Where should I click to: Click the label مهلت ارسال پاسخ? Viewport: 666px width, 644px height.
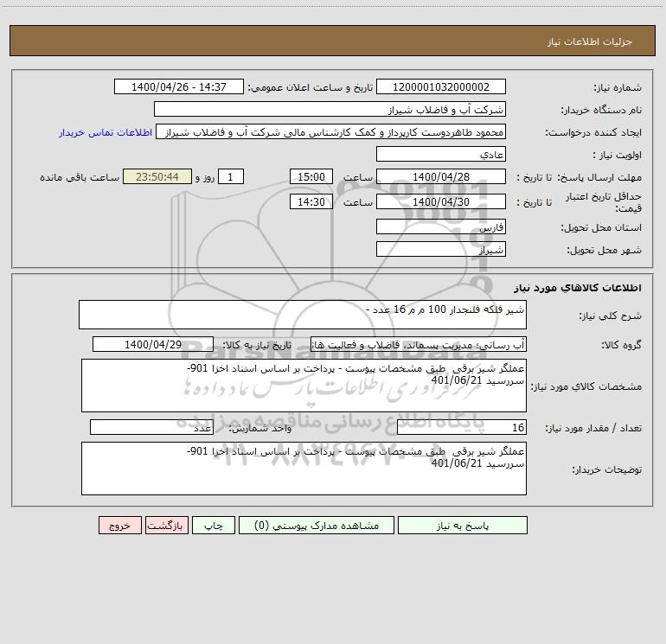point(599,177)
